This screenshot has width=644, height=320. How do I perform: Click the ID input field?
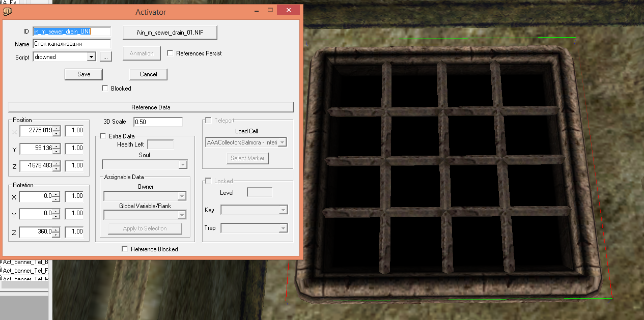[x=72, y=32]
